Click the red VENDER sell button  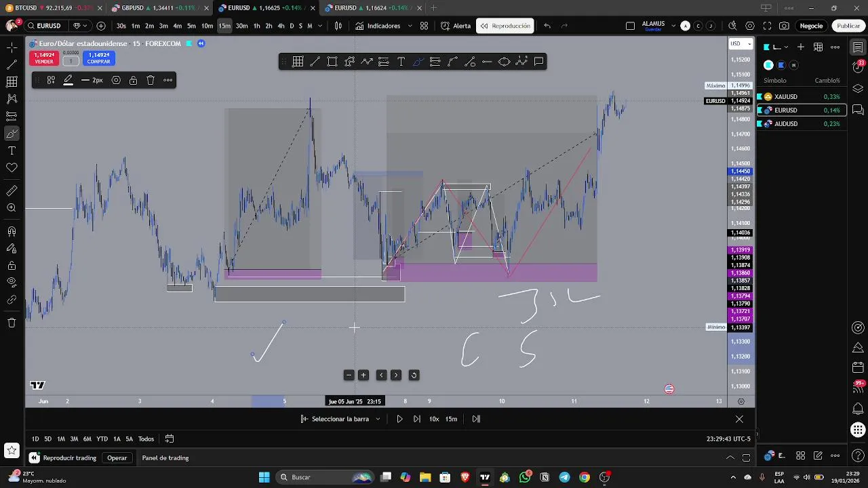click(44, 58)
